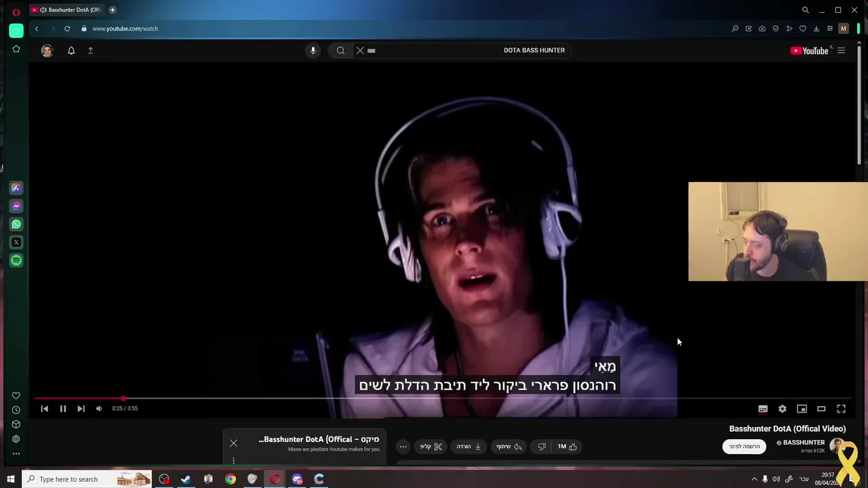Viewport: 868px width, 488px height.
Task: Skip to the previous video
Action: [x=44, y=409]
